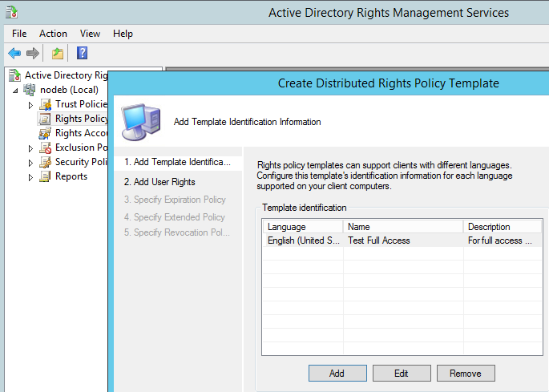Go to step 1 Add Template Identification
Screen dimensions: 549x392
178,162
